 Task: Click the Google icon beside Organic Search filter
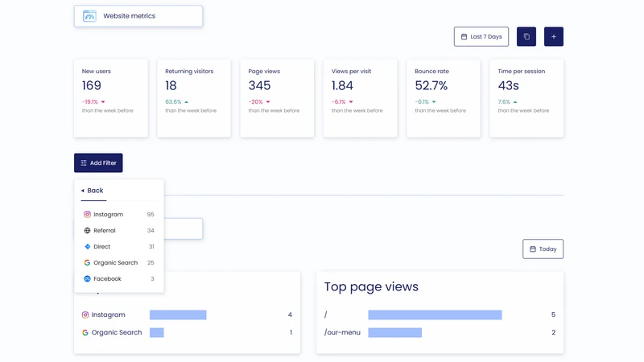(87, 263)
